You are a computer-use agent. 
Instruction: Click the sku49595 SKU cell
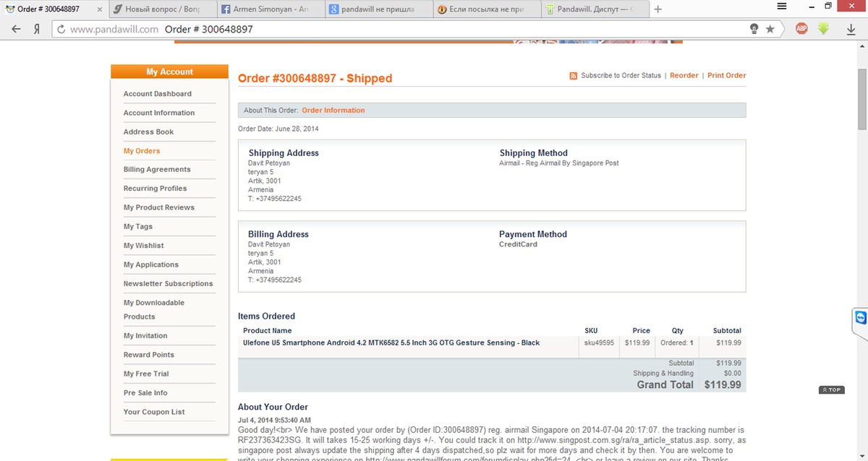pos(599,343)
